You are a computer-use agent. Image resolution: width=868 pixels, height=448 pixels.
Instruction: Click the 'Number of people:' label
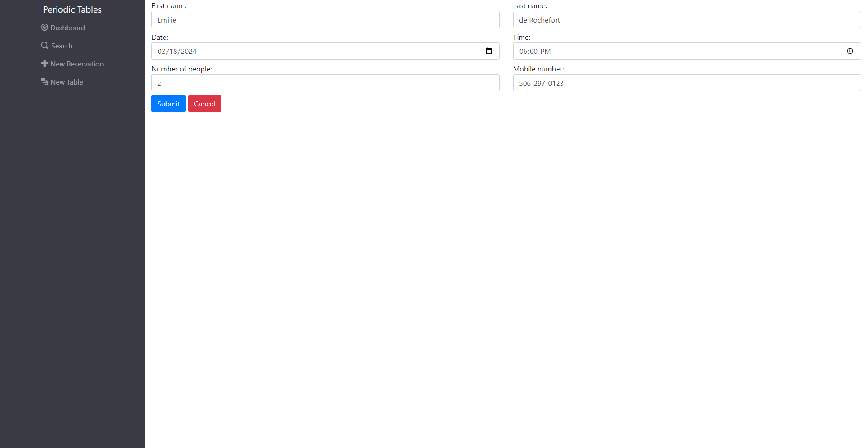click(x=182, y=69)
